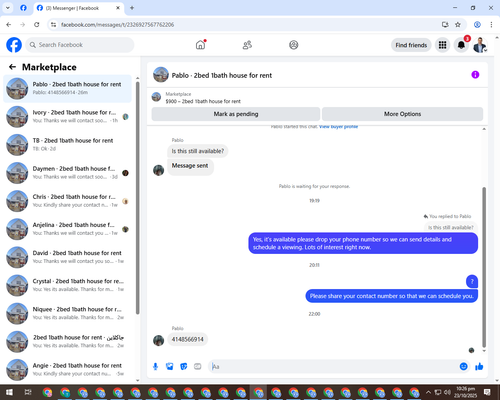Open Windows Task View

pyautogui.click(x=28, y=392)
